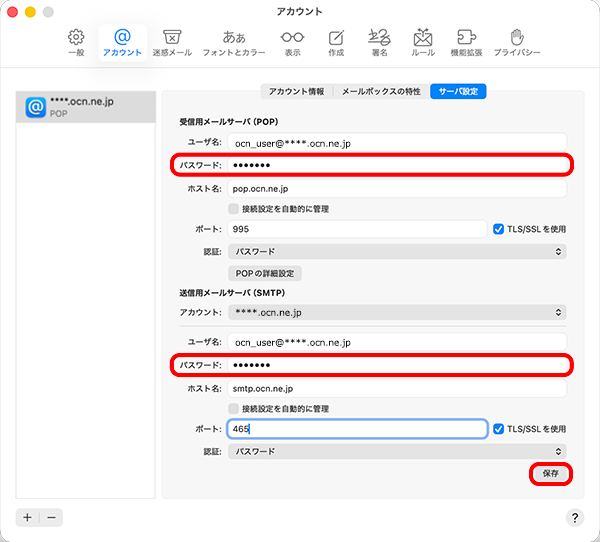Open フォントとカラー fonts and colors pane
The height and width of the screenshot is (542, 600).
click(x=233, y=42)
